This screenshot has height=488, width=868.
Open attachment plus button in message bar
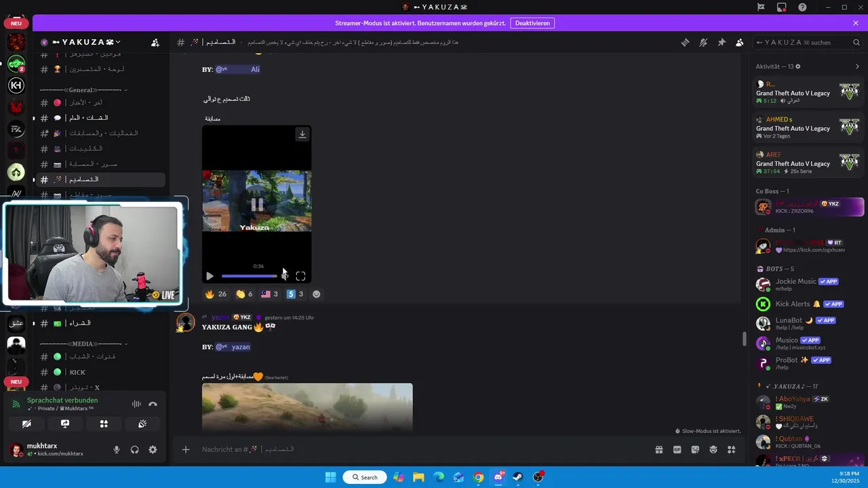click(186, 449)
